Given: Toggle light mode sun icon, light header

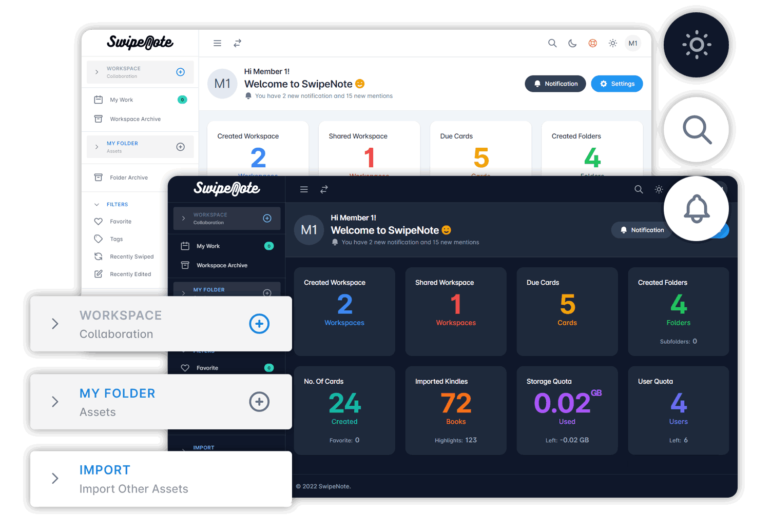Looking at the screenshot, I should [613, 43].
